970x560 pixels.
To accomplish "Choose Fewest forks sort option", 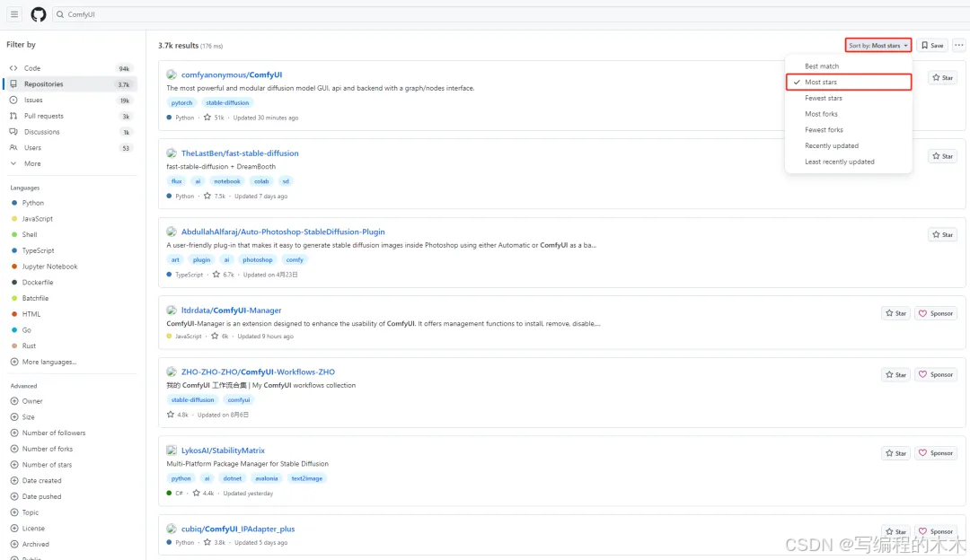I will pyautogui.click(x=849, y=130).
